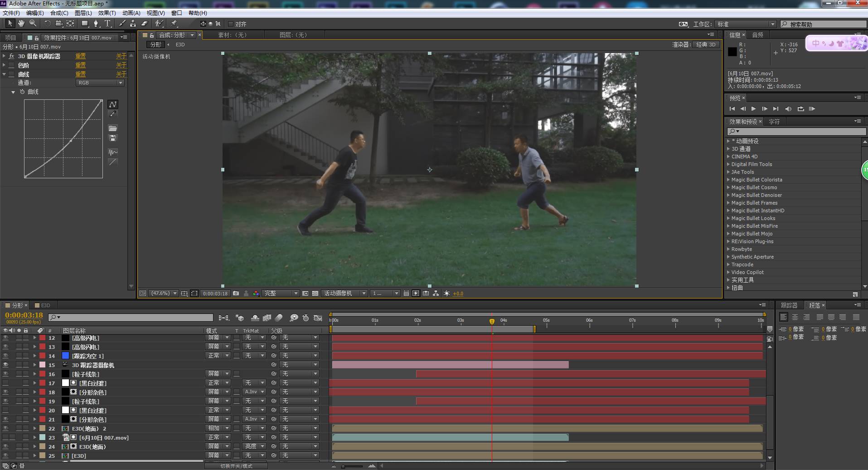Switch to the 字符 tab

coord(774,122)
